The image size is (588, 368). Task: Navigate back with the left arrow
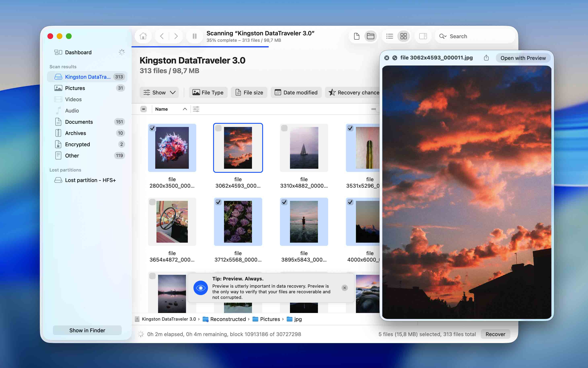[x=162, y=36]
